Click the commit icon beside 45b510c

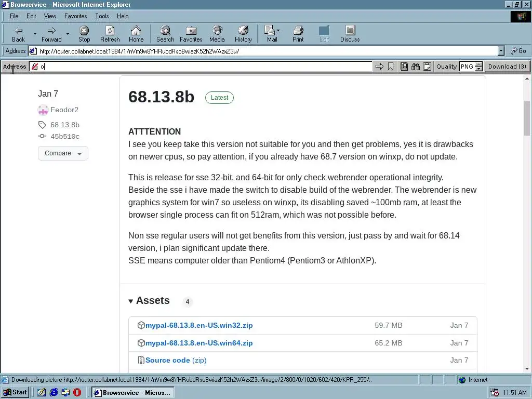(42, 136)
